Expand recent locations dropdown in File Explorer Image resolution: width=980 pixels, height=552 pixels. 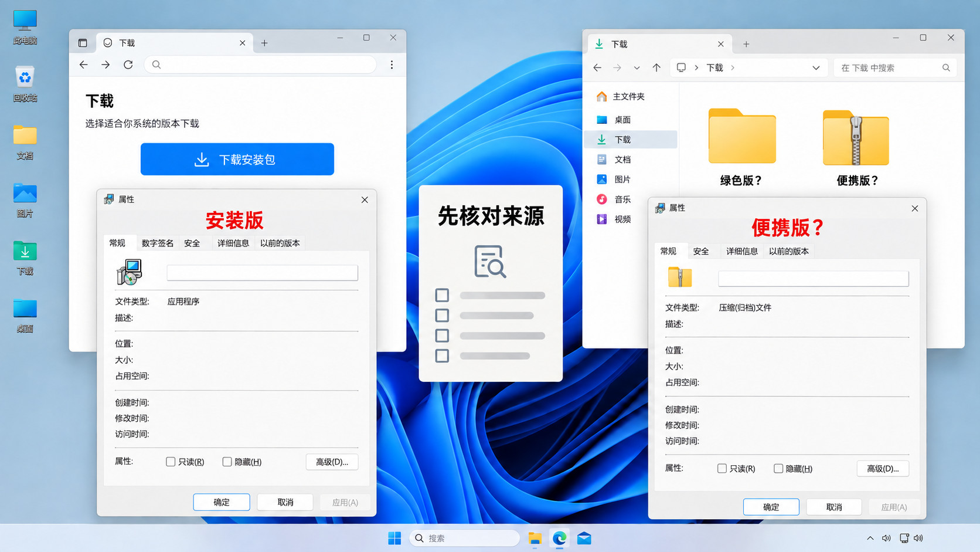(x=637, y=67)
